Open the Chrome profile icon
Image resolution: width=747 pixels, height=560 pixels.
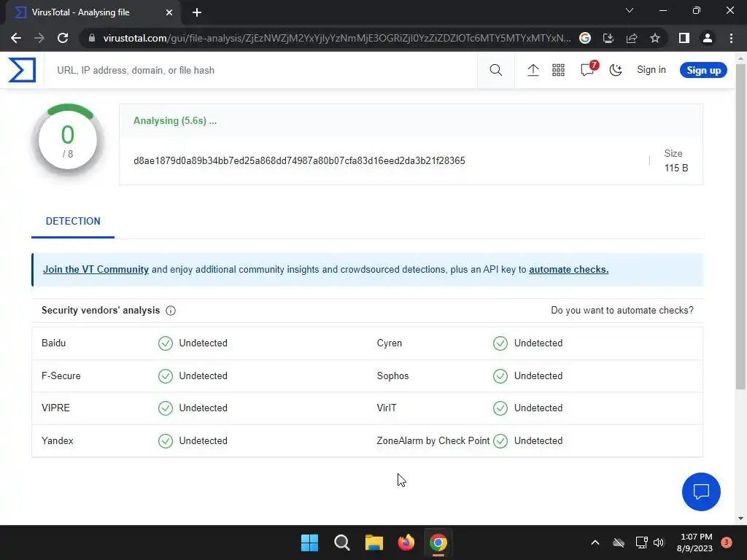[x=707, y=38]
